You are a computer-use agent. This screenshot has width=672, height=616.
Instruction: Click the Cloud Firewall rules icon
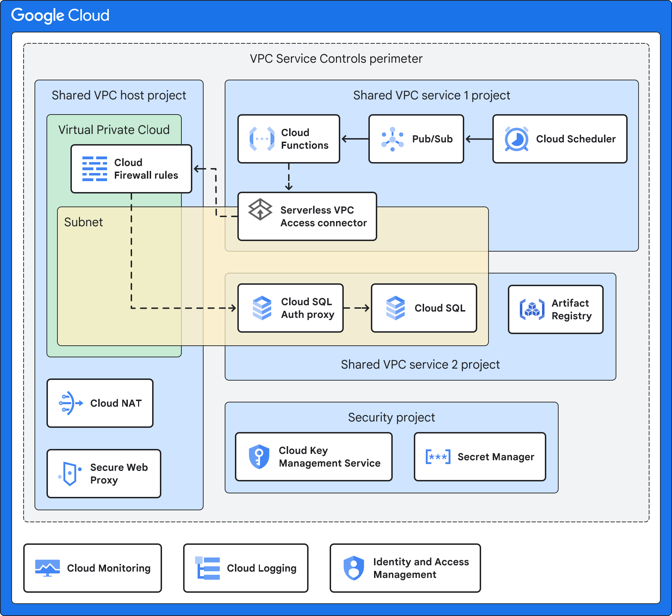94,168
